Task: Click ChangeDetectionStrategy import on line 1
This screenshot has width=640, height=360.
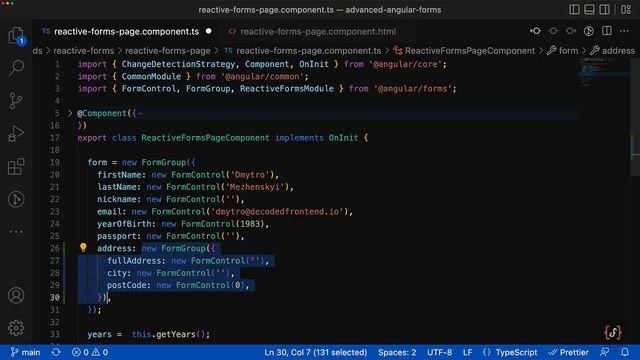Action: 178,64
